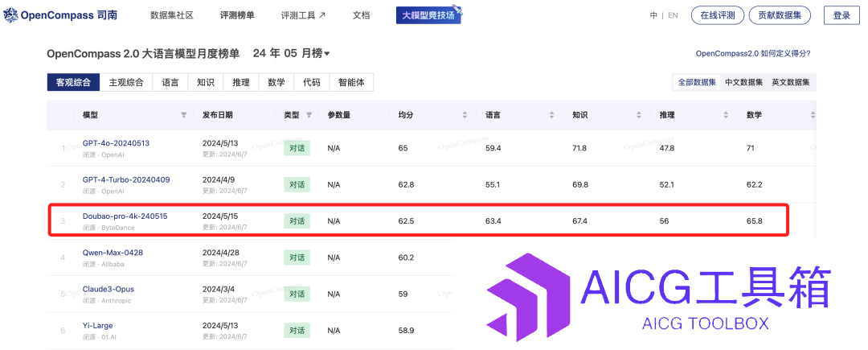This screenshot has height=350, width=868.
Task: Open the 数据集社区 menu item
Action: pyautogui.click(x=172, y=15)
